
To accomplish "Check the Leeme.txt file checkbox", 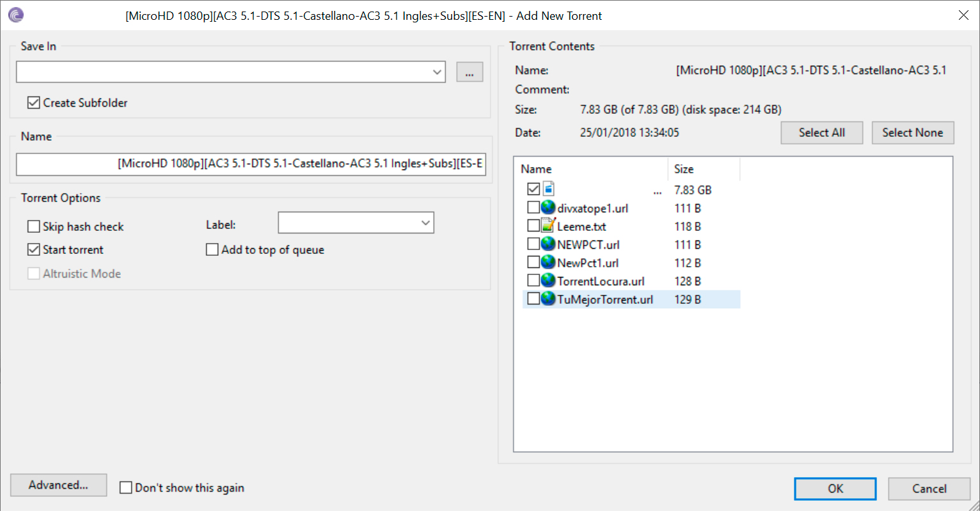I will pos(533,226).
